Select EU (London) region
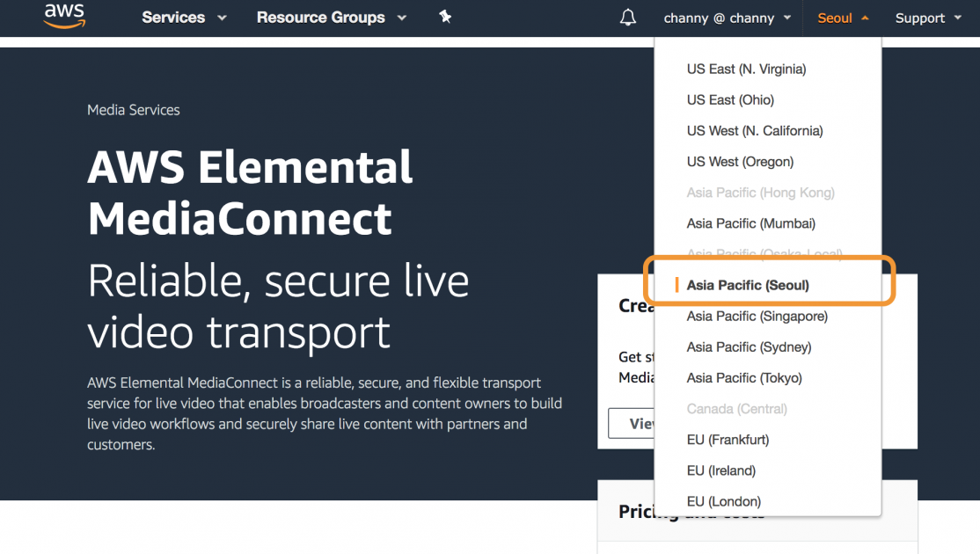Image resolution: width=980 pixels, height=554 pixels. point(723,500)
